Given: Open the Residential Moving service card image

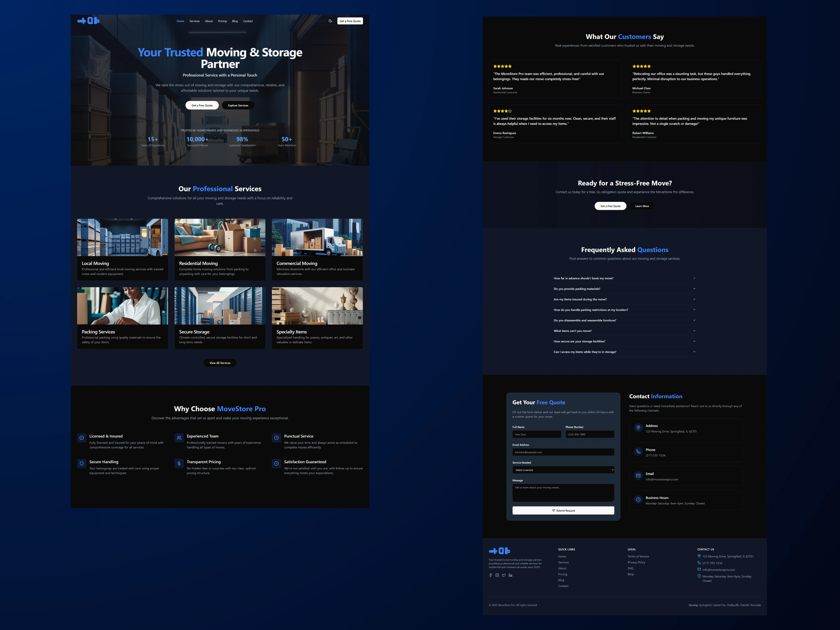Looking at the screenshot, I should tap(220, 237).
